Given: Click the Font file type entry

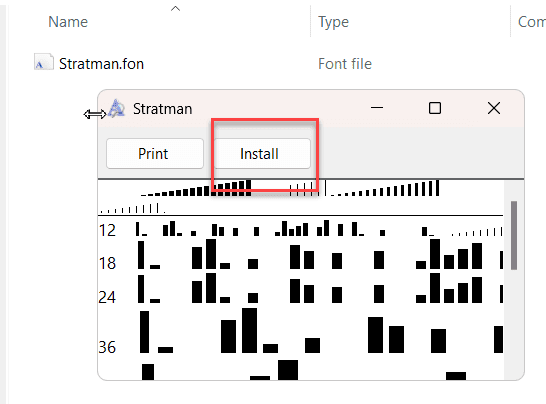Looking at the screenshot, I should [x=345, y=64].
